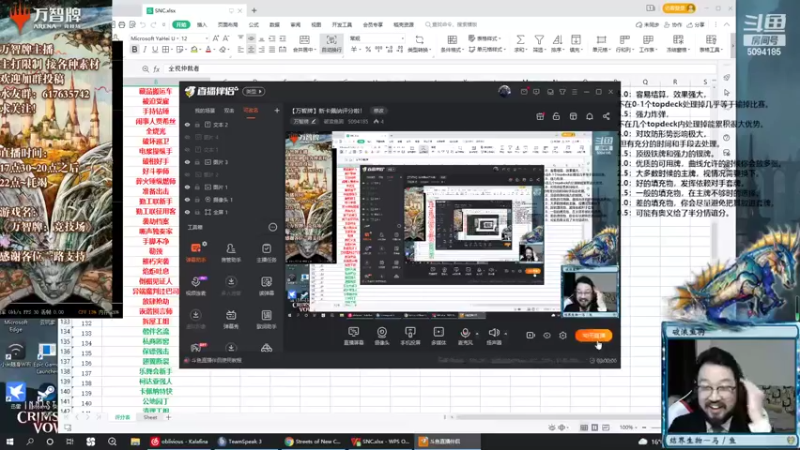
Task: Switch to the Page Layout (页面布局) tab
Action: (228, 24)
